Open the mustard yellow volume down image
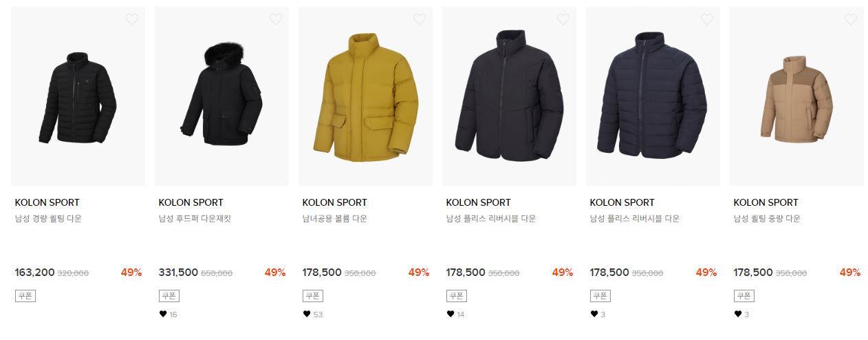 (365, 96)
